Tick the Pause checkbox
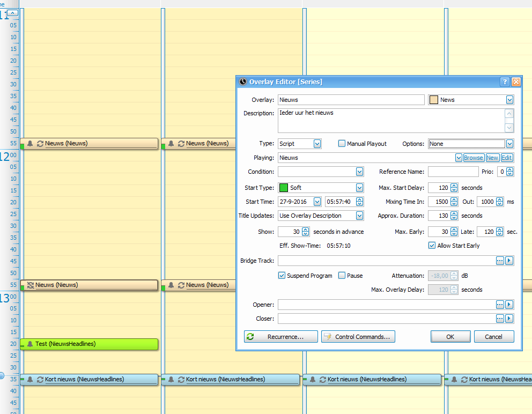 pos(342,276)
